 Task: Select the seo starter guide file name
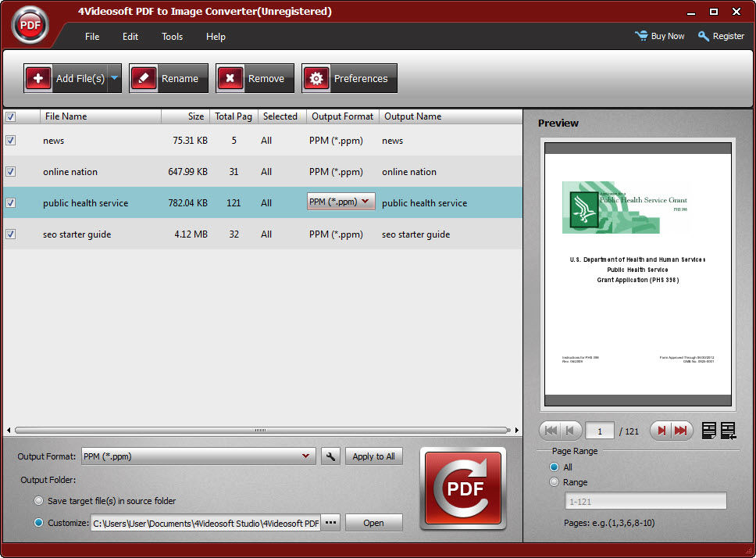point(77,234)
